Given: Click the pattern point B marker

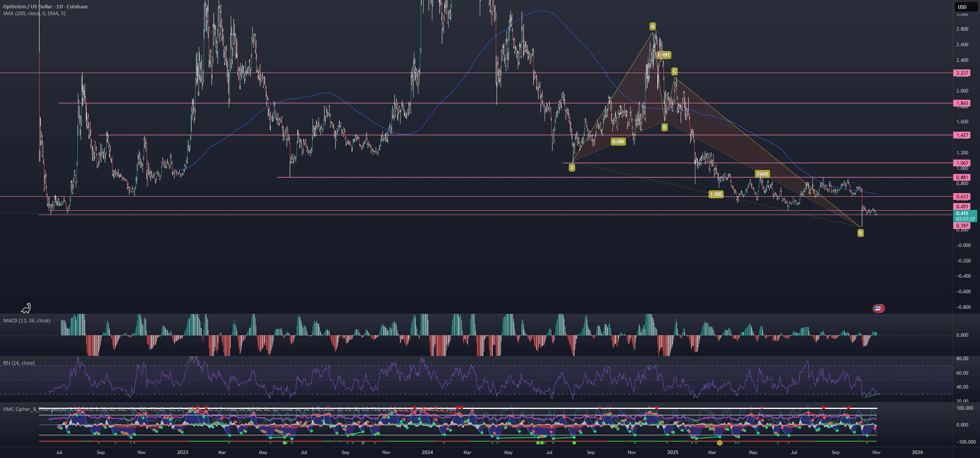Looking at the screenshot, I should point(664,127).
